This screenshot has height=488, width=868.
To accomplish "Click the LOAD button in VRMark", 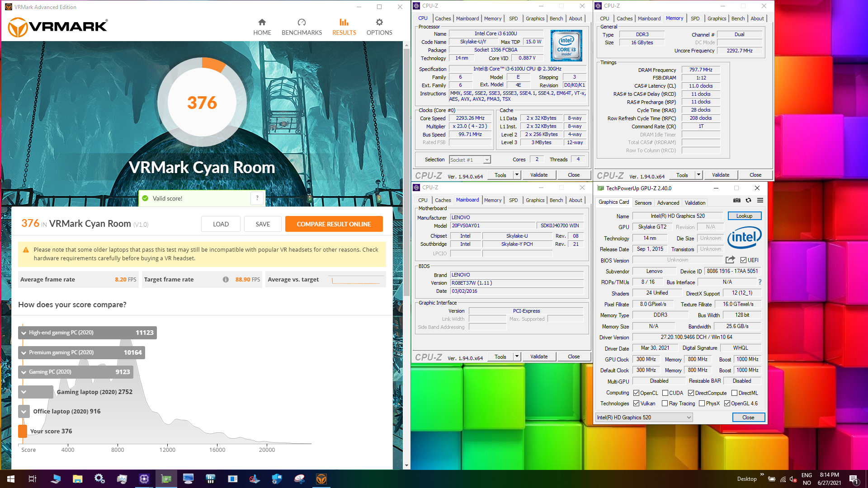I will point(221,224).
